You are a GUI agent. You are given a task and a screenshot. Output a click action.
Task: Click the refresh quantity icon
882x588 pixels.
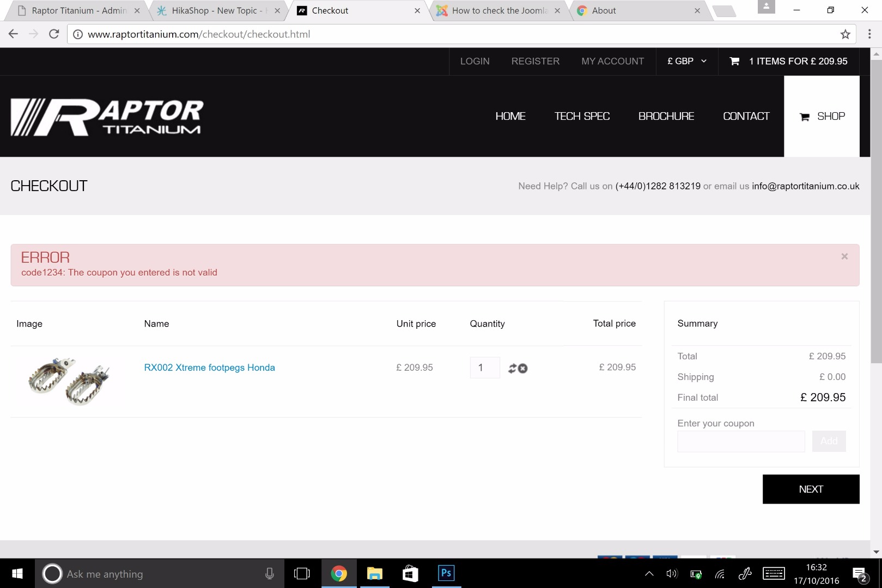pyautogui.click(x=512, y=369)
